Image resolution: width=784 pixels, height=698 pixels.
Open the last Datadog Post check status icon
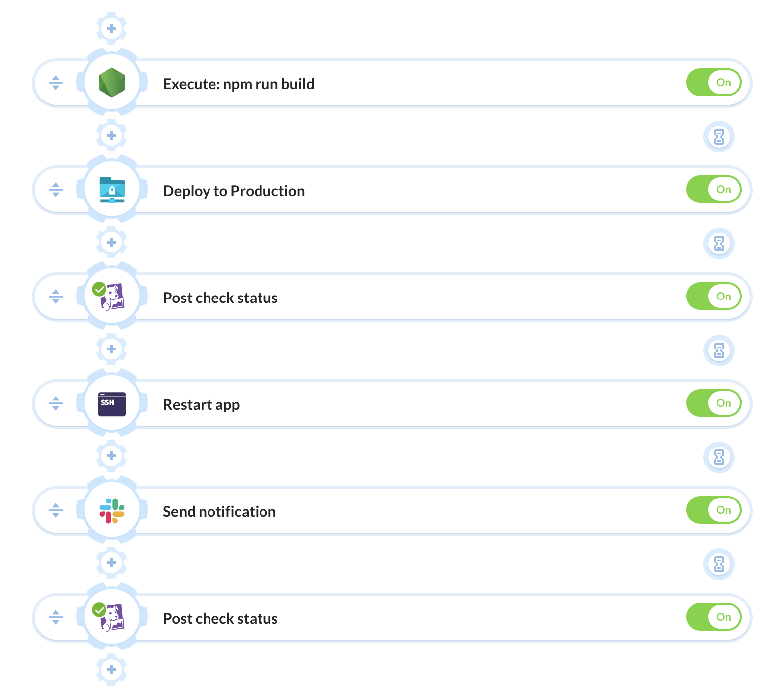click(110, 617)
